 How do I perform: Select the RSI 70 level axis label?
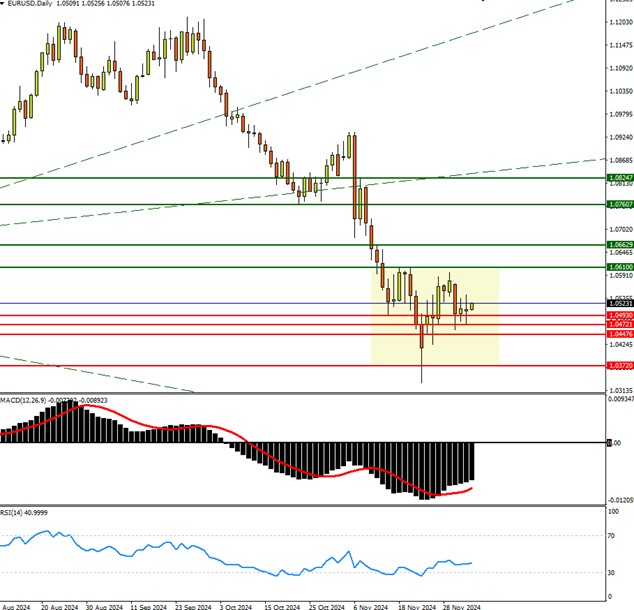tap(612, 537)
